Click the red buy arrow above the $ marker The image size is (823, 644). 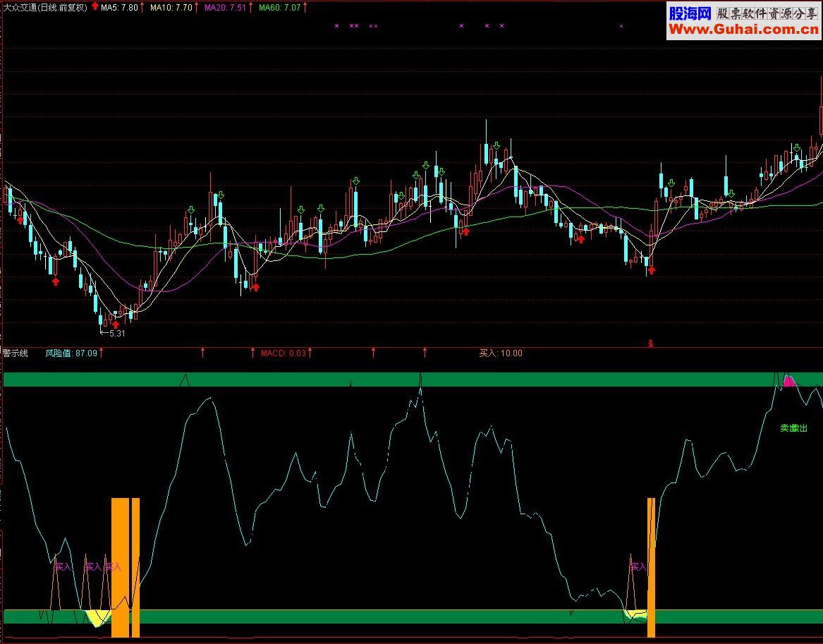652,270
